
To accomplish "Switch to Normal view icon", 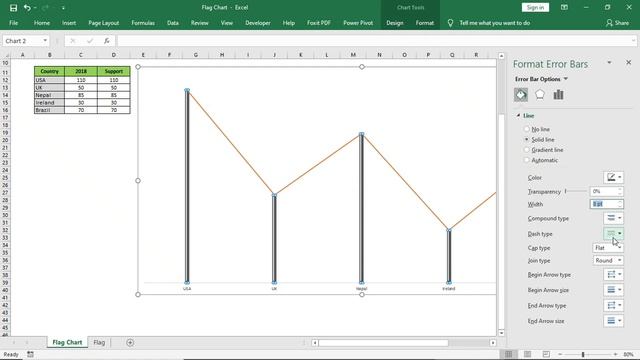I will point(508,354).
